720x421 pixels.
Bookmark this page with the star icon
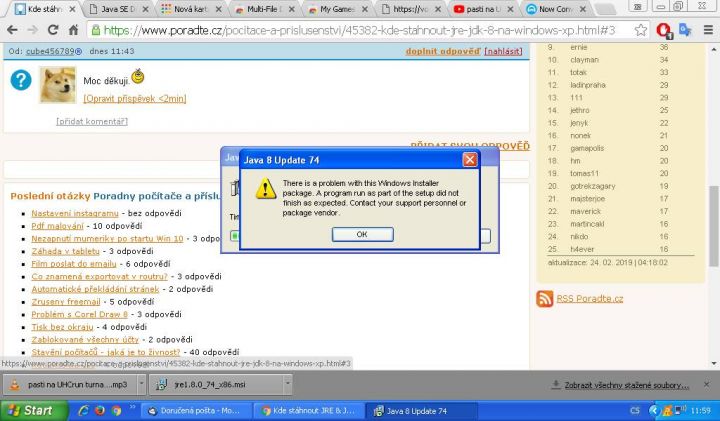point(641,30)
